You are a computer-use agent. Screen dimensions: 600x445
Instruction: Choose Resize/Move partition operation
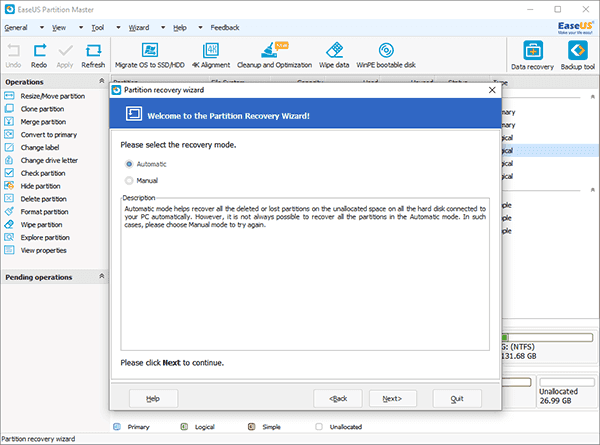[45, 96]
